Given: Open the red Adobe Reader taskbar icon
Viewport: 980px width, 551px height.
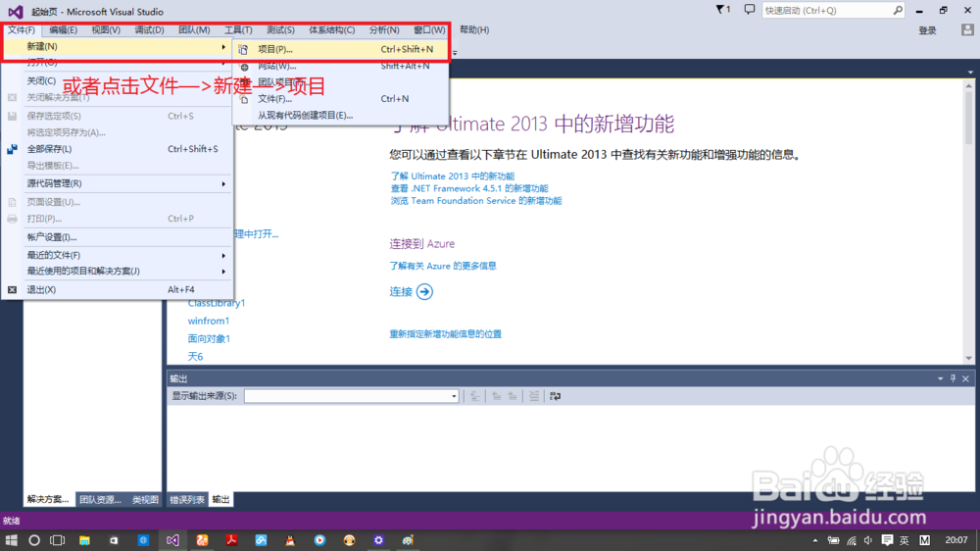Looking at the screenshot, I should [231, 540].
